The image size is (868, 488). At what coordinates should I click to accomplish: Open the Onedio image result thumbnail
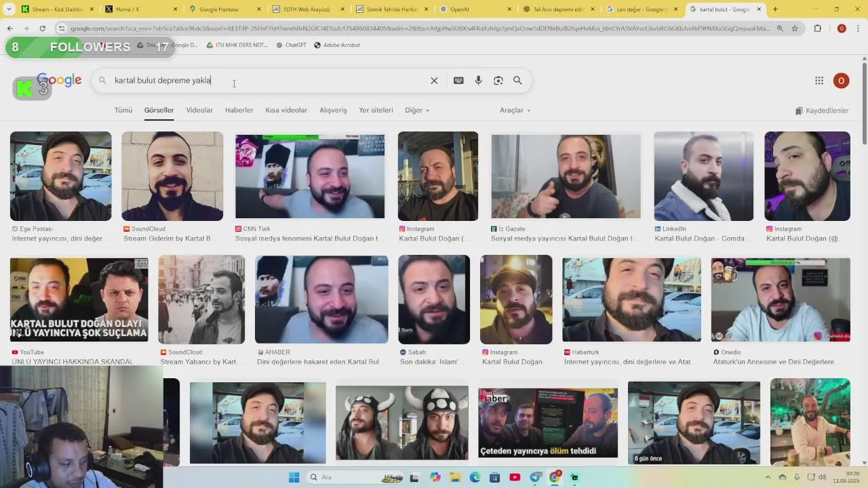(x=781, y=300)
